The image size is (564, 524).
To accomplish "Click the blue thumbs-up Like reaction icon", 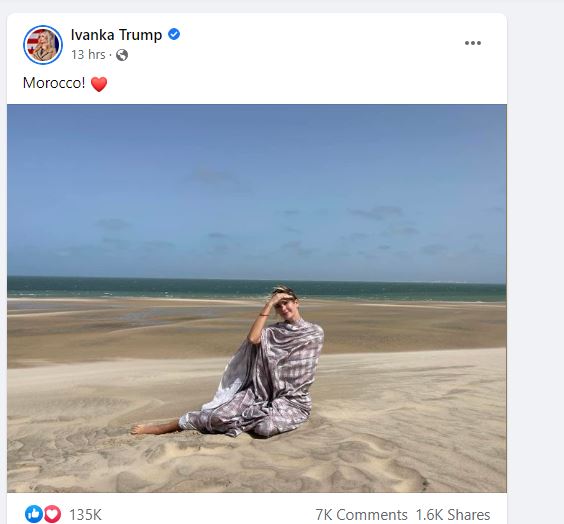I will tap(34, 514).
